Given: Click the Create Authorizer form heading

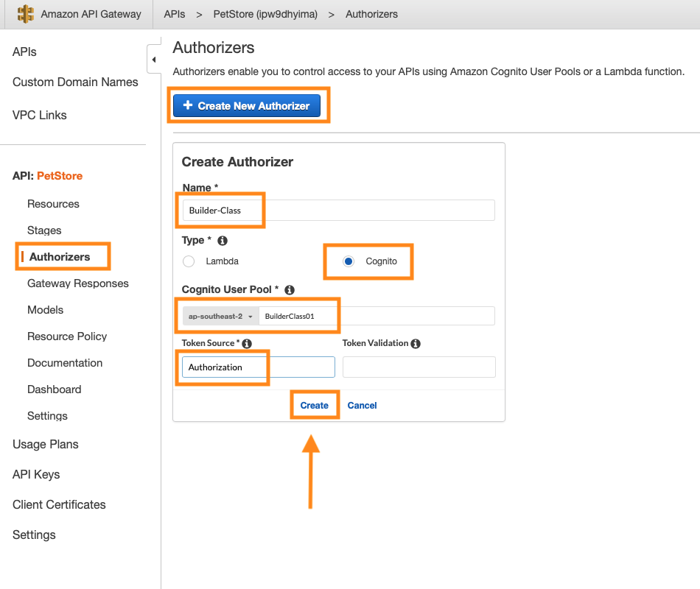Looking at the screenshot, I should 237,162.
